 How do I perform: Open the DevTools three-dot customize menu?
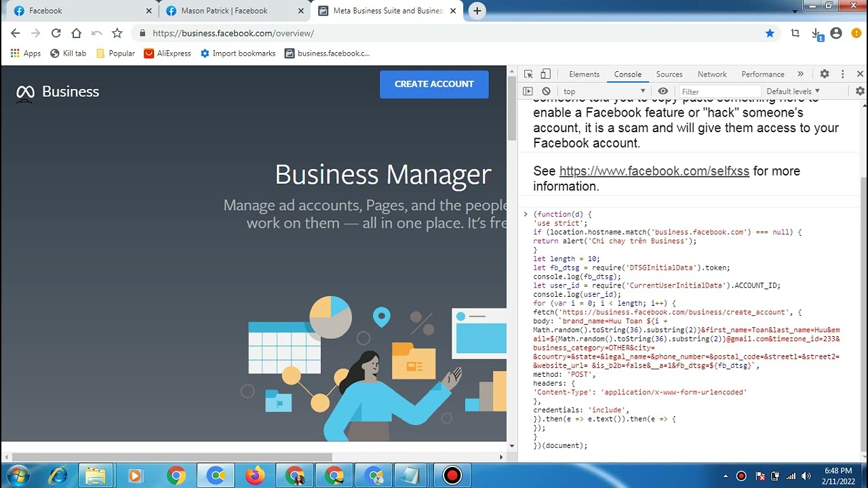(843, 74)
